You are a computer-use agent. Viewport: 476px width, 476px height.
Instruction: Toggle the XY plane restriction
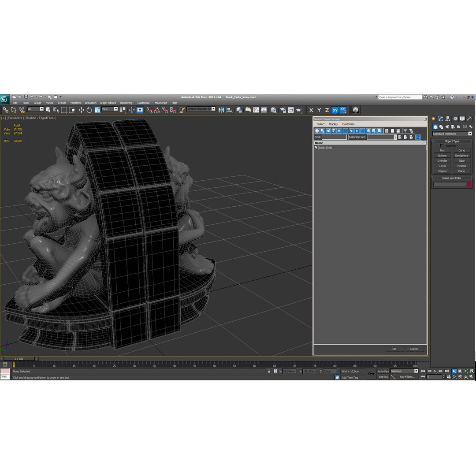coord(335,110)
